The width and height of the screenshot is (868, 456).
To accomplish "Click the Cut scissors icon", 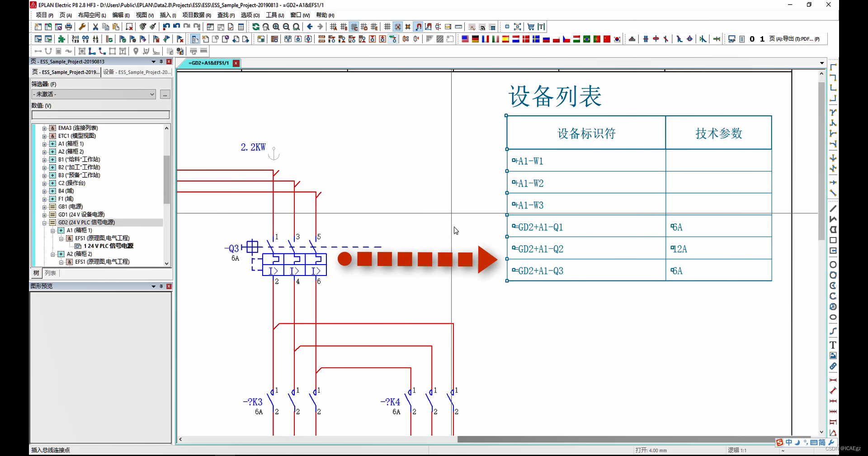I will pos(95,27).
